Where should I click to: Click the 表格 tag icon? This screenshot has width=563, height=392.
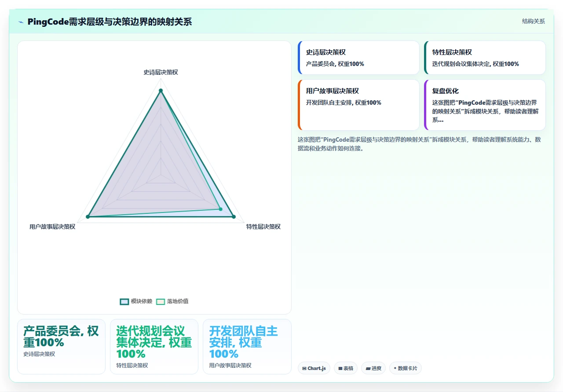tap(340, 369)
